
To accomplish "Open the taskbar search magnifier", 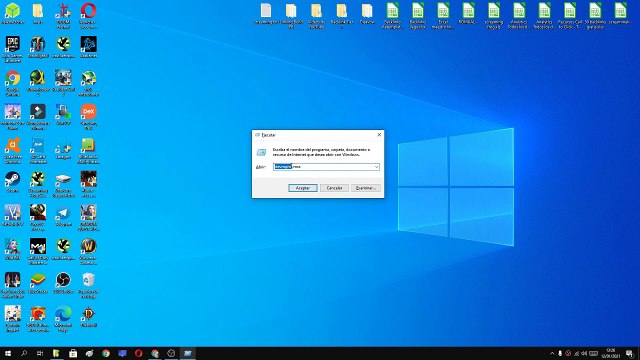I will click(x=24, y=353).
